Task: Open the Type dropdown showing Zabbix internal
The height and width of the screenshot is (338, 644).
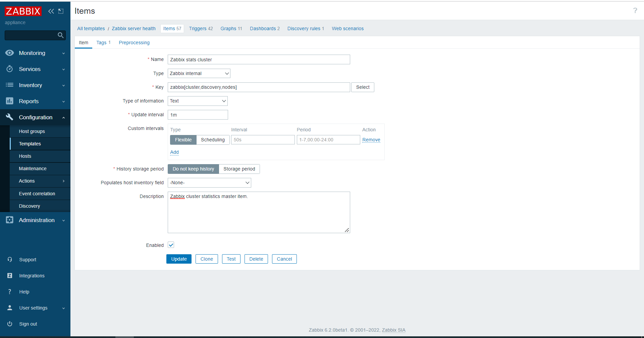Action: (x=199, y=73)
